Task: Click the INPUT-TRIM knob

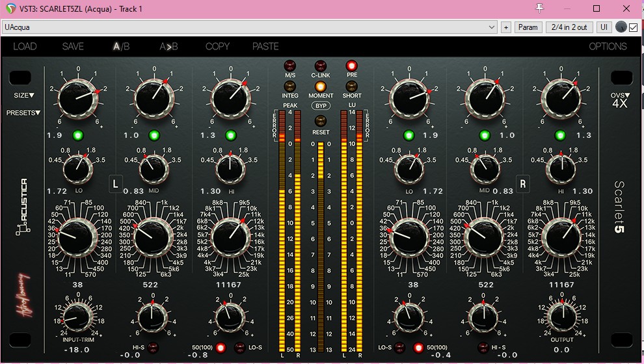Action: [x=77, y=318]
